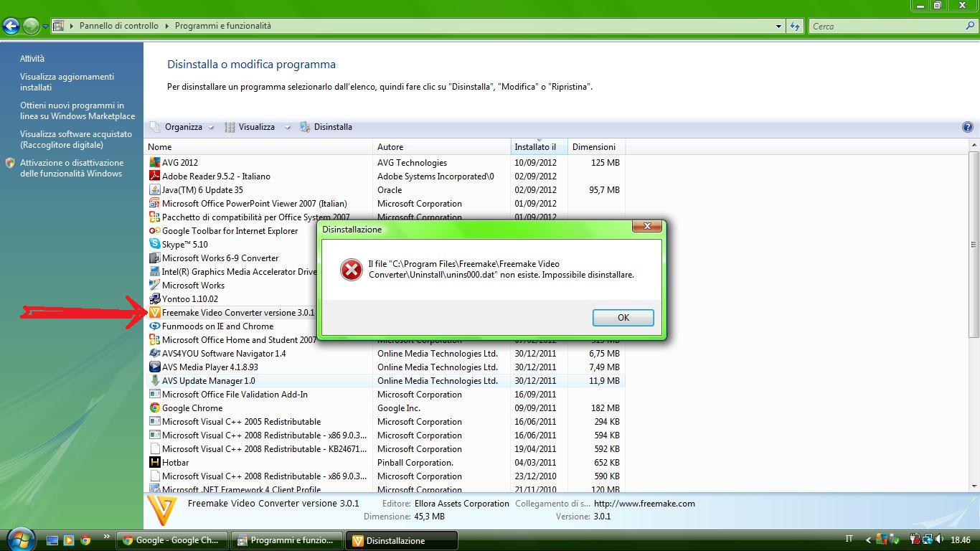The height and width of the screenshot is (551, 980).
Task: Open Visualizza software acquistato link
Action: (76, 139)
